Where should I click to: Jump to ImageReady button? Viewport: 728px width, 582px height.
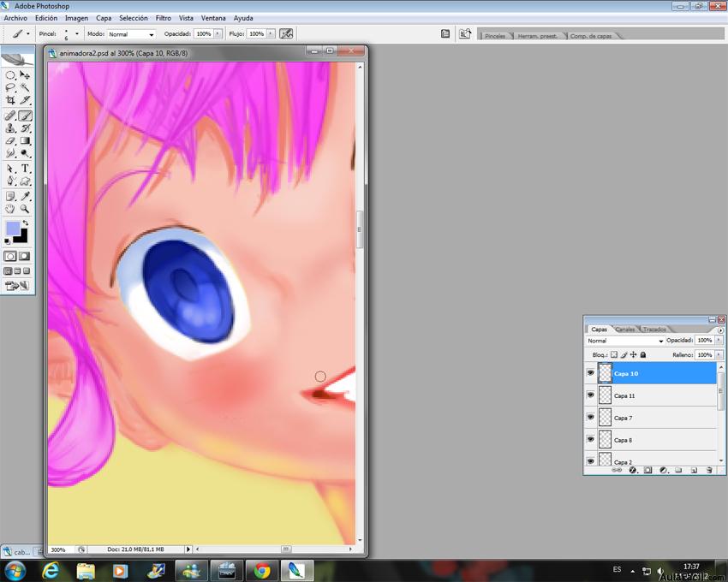17,286
